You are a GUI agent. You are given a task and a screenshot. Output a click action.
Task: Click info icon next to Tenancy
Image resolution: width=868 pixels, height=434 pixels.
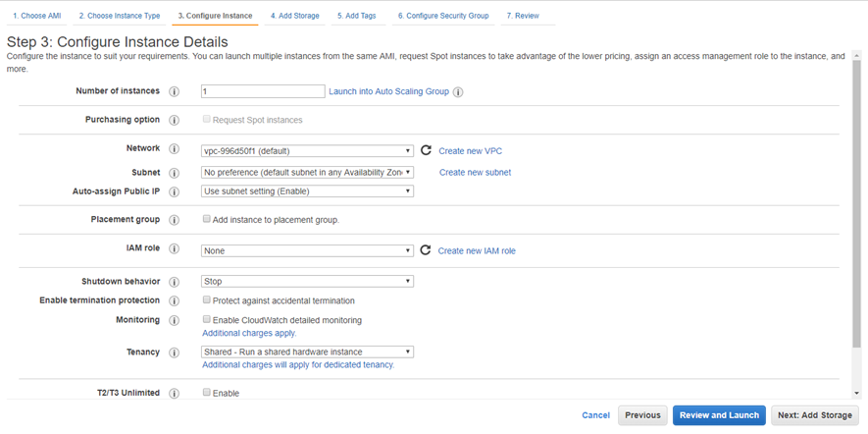[175, 353]
